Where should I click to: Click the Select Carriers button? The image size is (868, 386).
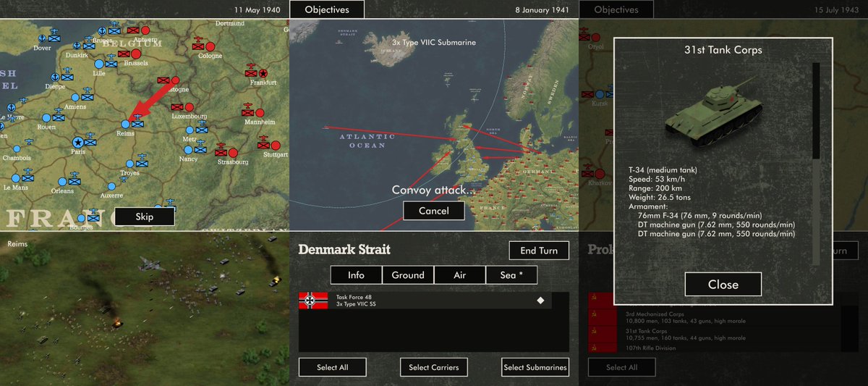[x=433, y=367]
